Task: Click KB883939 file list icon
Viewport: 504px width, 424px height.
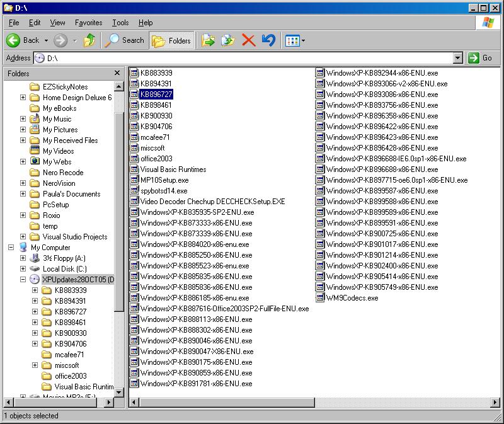Action: pos(134,72)
